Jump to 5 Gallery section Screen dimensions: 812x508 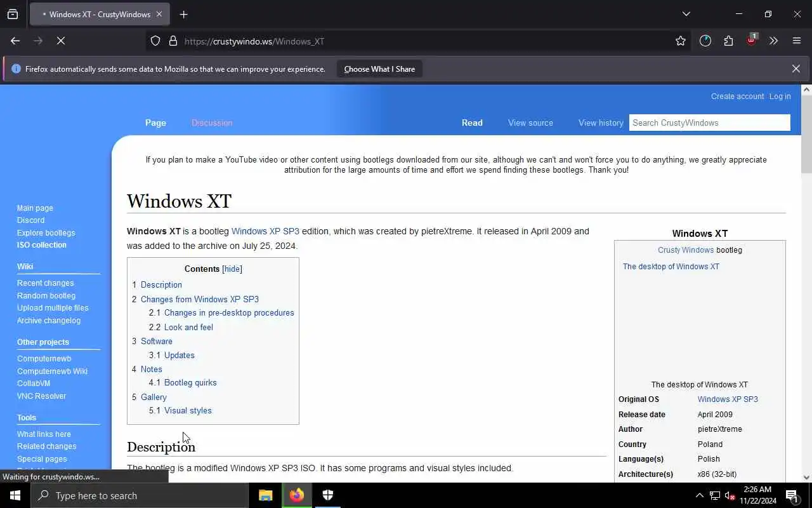pos(149,398)
